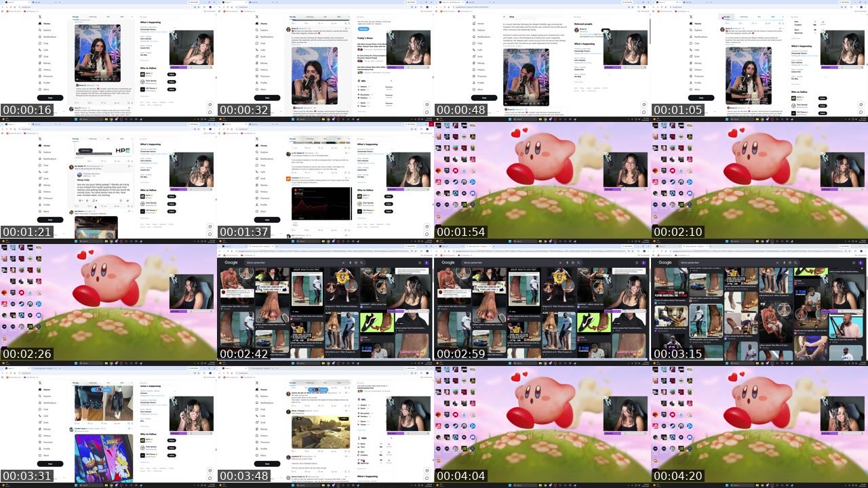Open Explore in X sidebar of 00:00:16 frame

pos(46,30)
